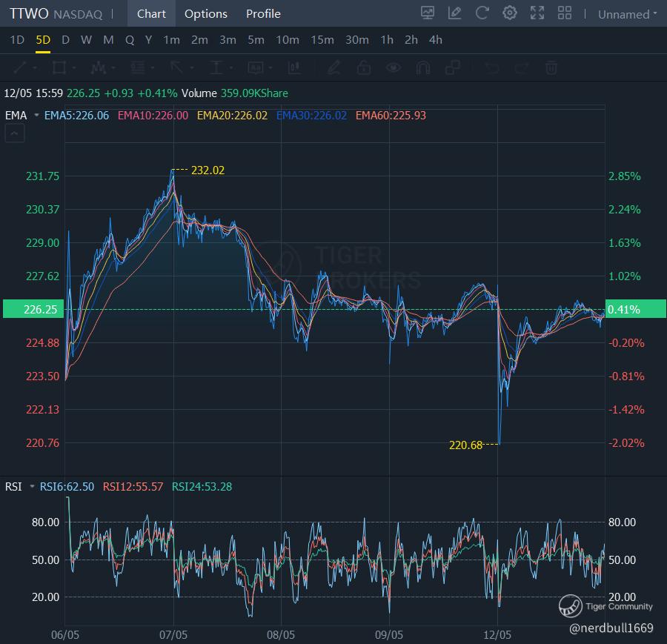Toggle the drawing lock icon
The width and height of the screenshot is (667, 644).
tap(364, 67)
